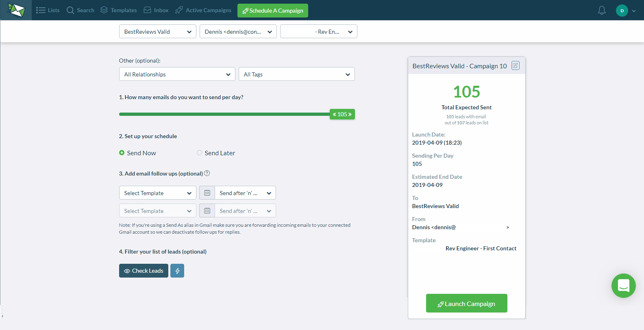Click the Check Leads button

(144, 271)
